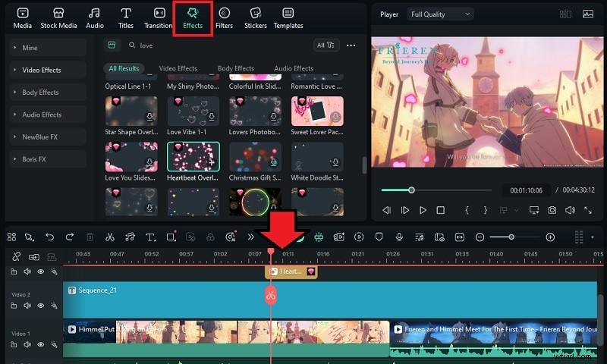This screenshot has height=364, width=607.
Task: Open the All filter dropdown
Action: (326, 45)
